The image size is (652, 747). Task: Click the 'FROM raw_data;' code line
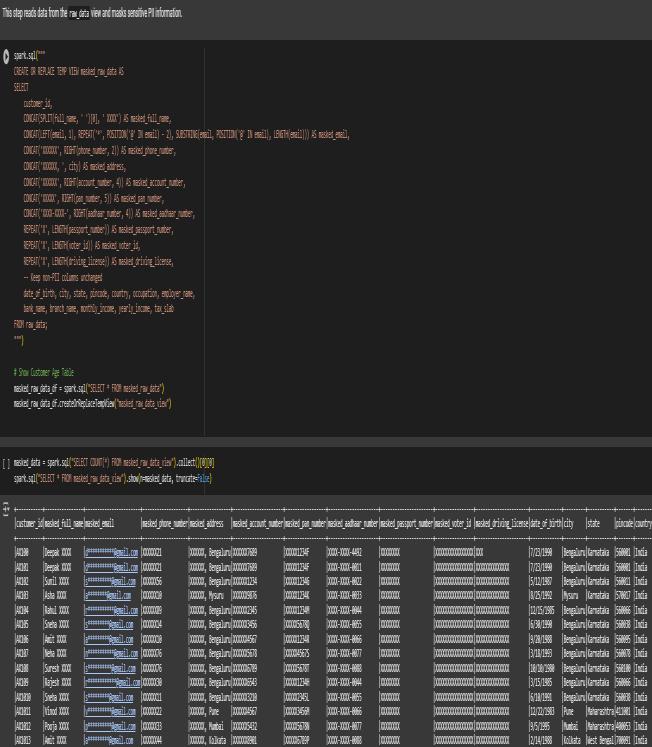[30, 324]
